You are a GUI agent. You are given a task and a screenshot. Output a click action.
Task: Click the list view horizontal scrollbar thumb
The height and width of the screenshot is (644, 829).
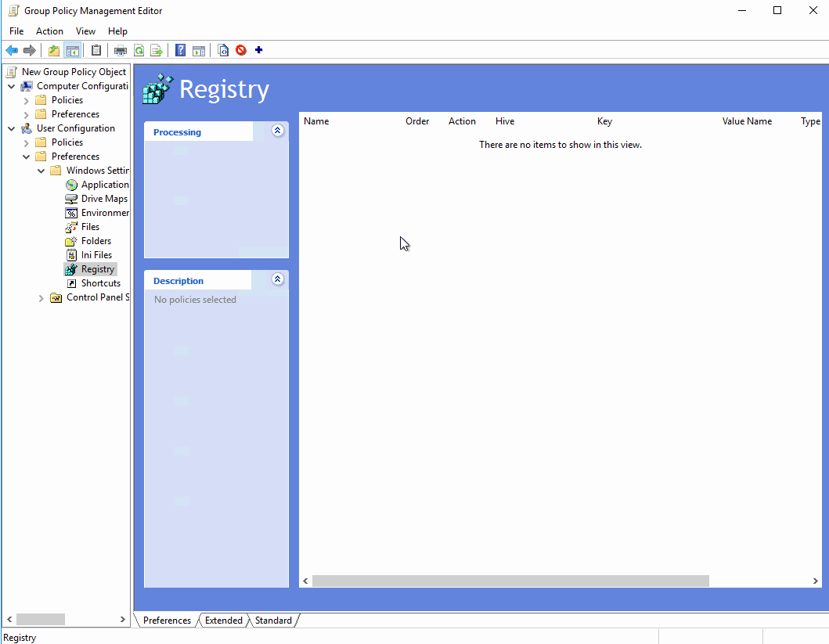click(x=510, y=581)
